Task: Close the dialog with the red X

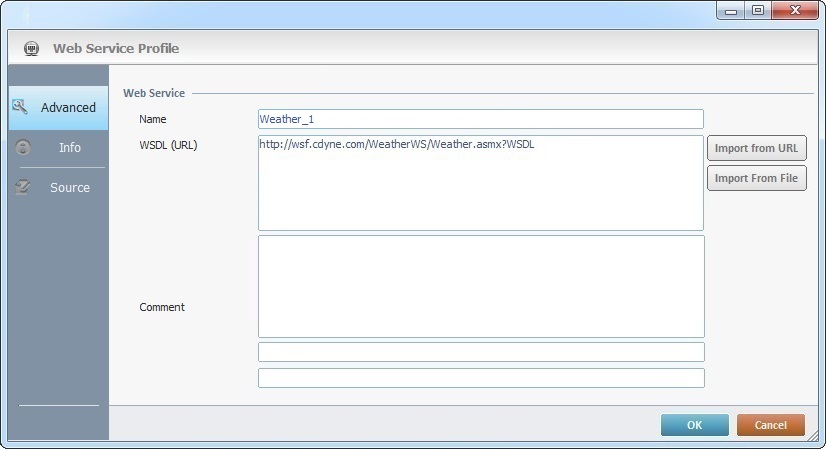Action: click(x=795, y=10)
